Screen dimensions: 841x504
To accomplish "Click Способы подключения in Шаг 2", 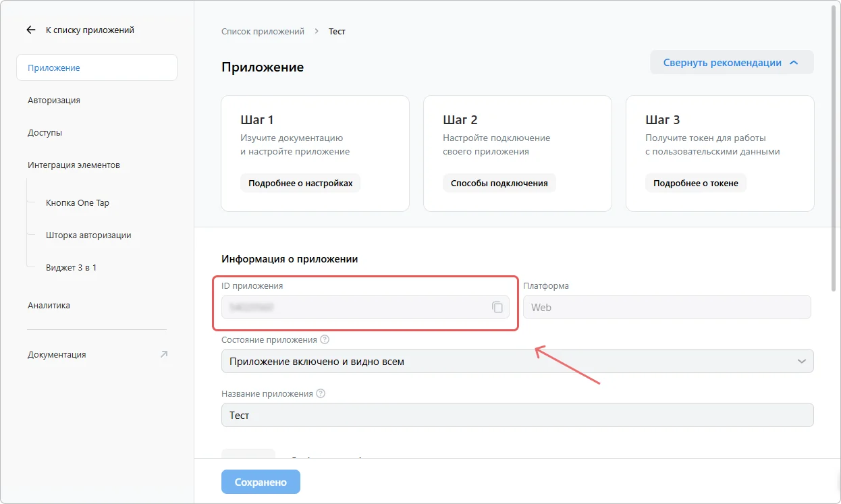I will point(499,182).
